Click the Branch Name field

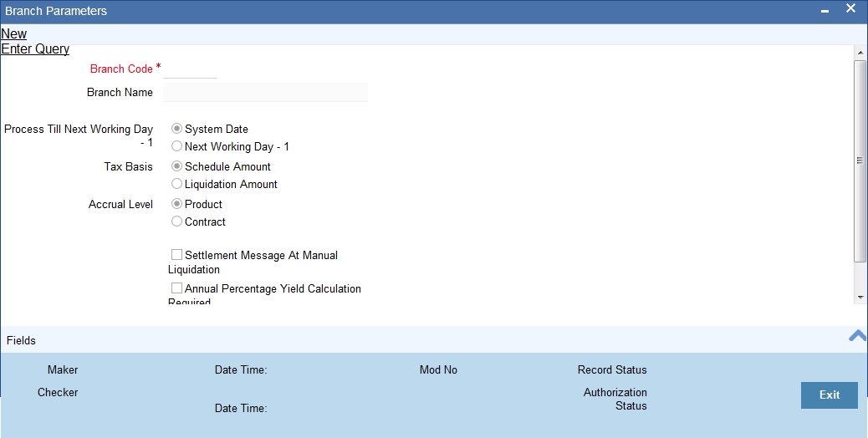(x=265, y=92)
